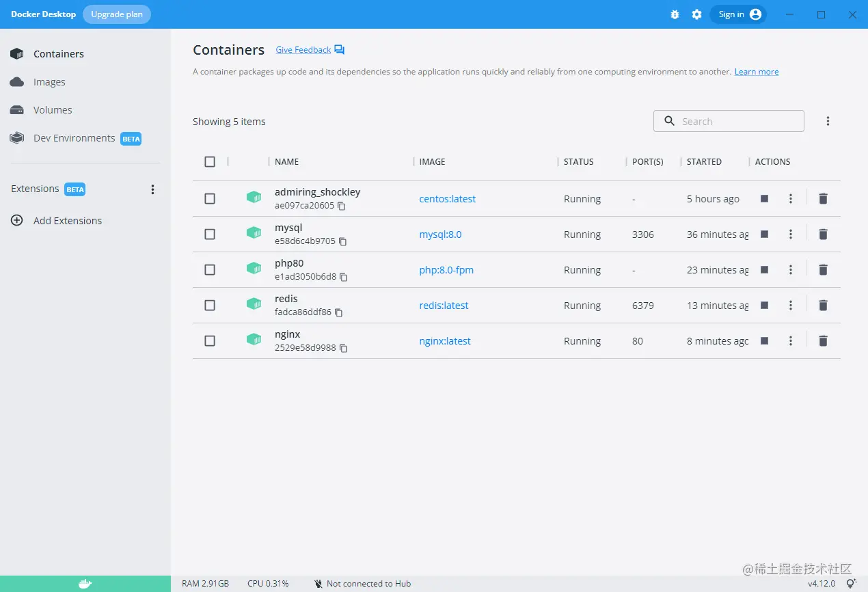Click the Upgrade plan button
This screenshot has height=592, width=868.
click(117, 14)
